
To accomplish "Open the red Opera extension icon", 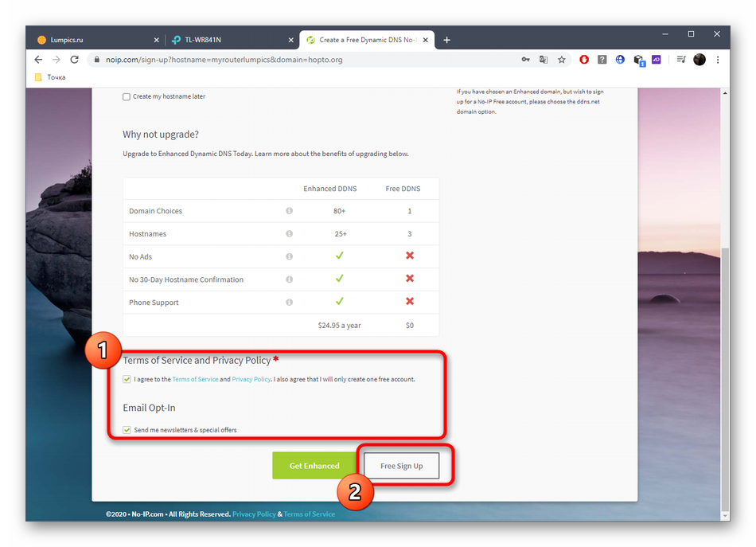I will tap(584, 60).
